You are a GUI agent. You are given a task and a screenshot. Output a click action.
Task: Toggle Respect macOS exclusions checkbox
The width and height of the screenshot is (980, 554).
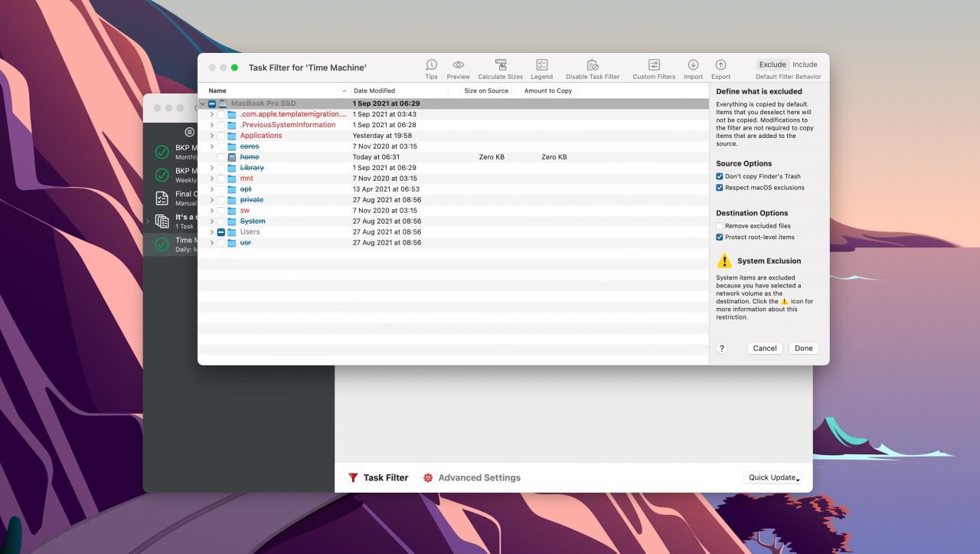point(720,188)
